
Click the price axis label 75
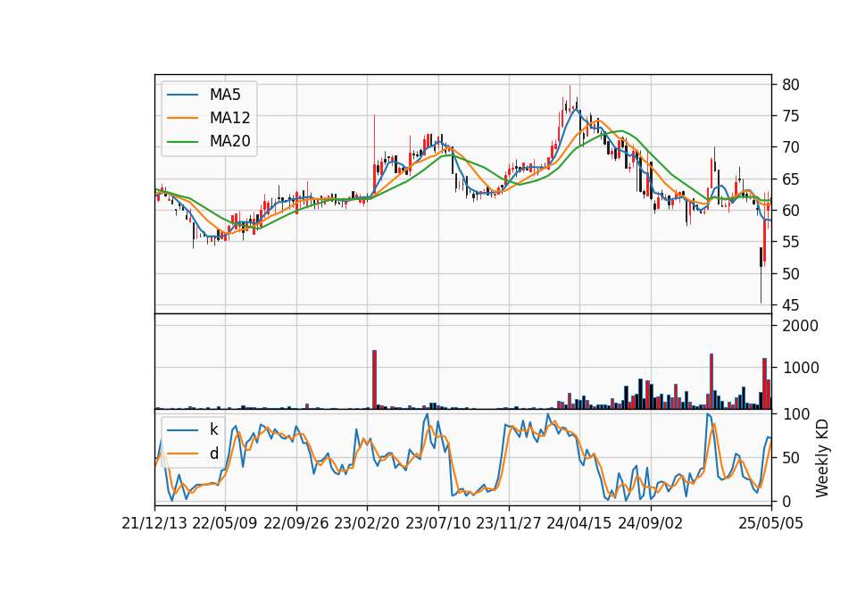tap(790, 116)
